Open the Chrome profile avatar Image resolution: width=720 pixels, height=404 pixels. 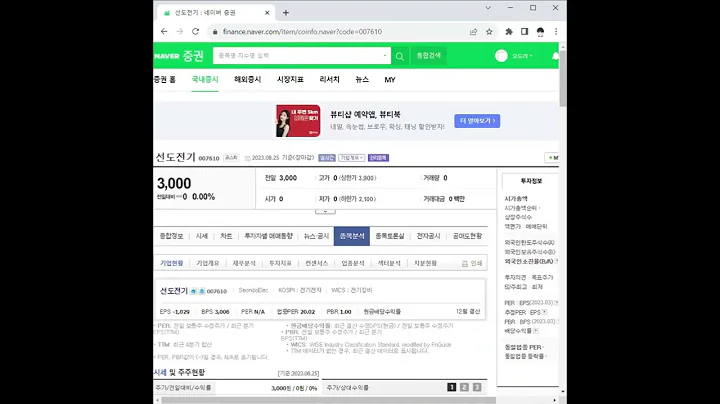[540, 32]
